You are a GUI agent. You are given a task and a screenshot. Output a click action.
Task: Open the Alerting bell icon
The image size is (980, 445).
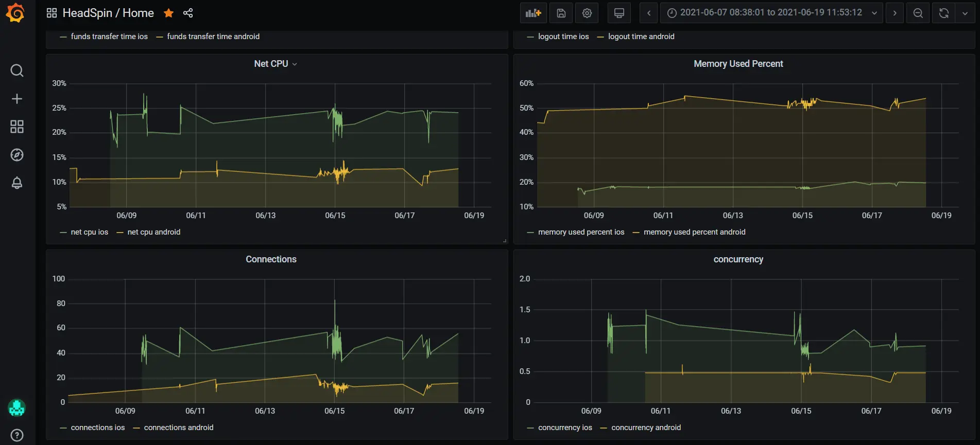click(17, 183)
